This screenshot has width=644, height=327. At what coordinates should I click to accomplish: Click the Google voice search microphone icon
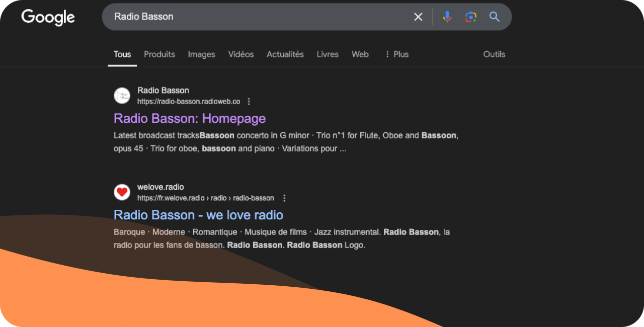(x=447, y=17)
